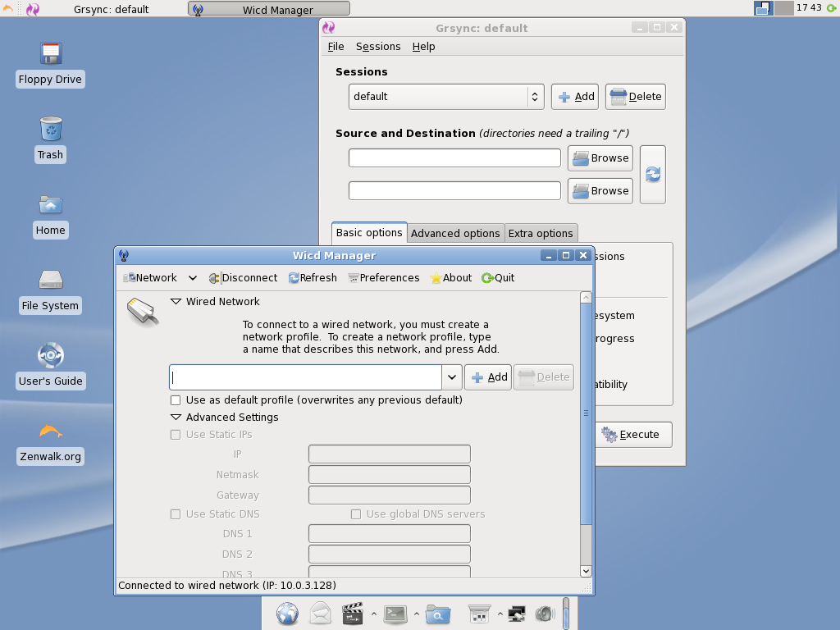
Task: Click the network monitors icon in the panel
Action: click(517, 614)
